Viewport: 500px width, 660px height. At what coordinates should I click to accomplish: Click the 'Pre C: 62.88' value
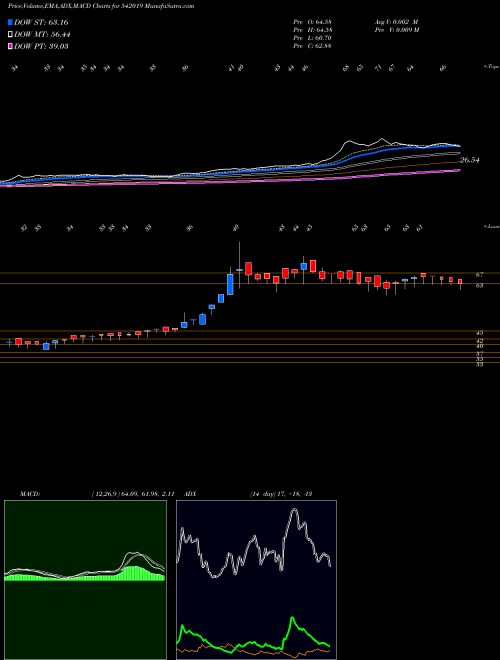pos(312,46)
